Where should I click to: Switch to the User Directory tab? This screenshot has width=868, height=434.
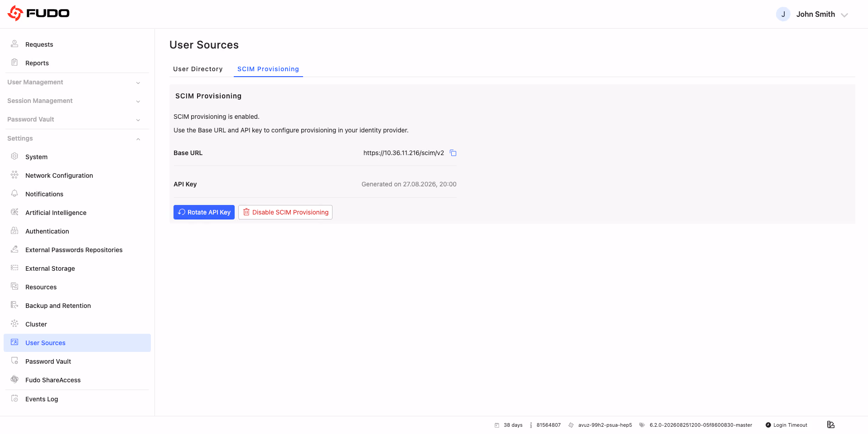pos(198,69)
